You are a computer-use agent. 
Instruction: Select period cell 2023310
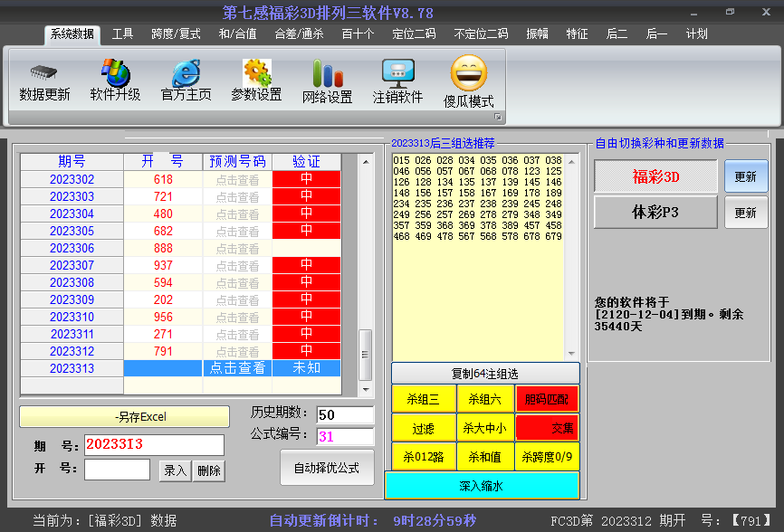click(x=72, y=317)
